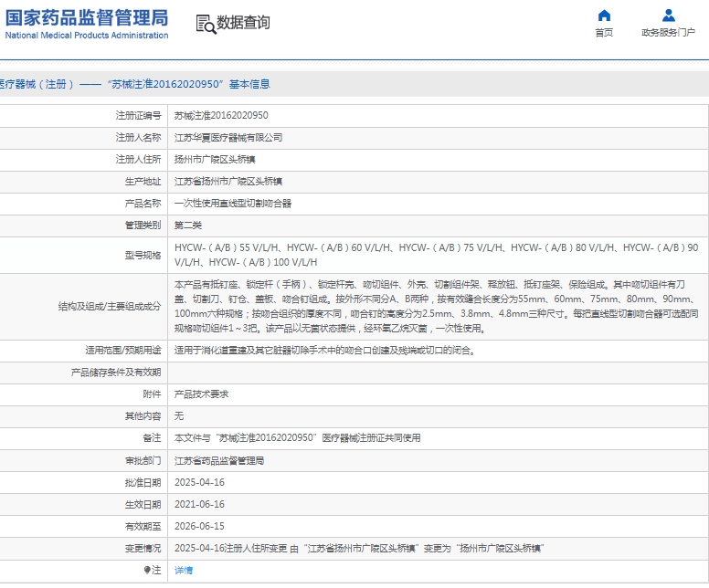Screen dimensions: 709x588
Task: Click the 变更情况 label
Action: [x=143, y=549]
